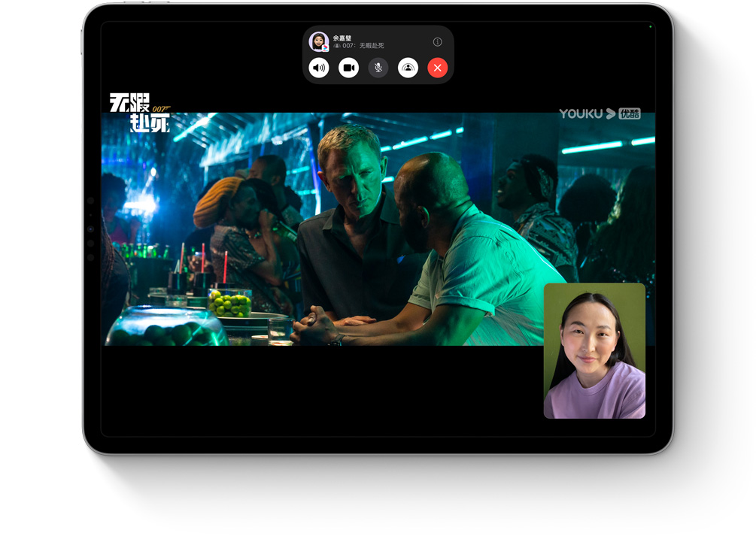Tap the caller's Memoji avatar
The height and width of the screenshot is (545, 756).
(319, 42)
